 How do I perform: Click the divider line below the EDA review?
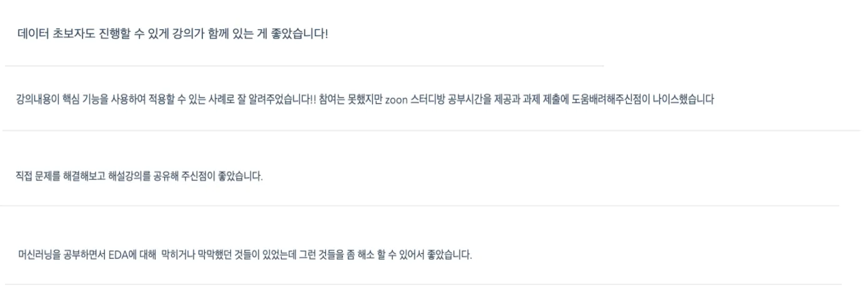[x=423, y=284]
